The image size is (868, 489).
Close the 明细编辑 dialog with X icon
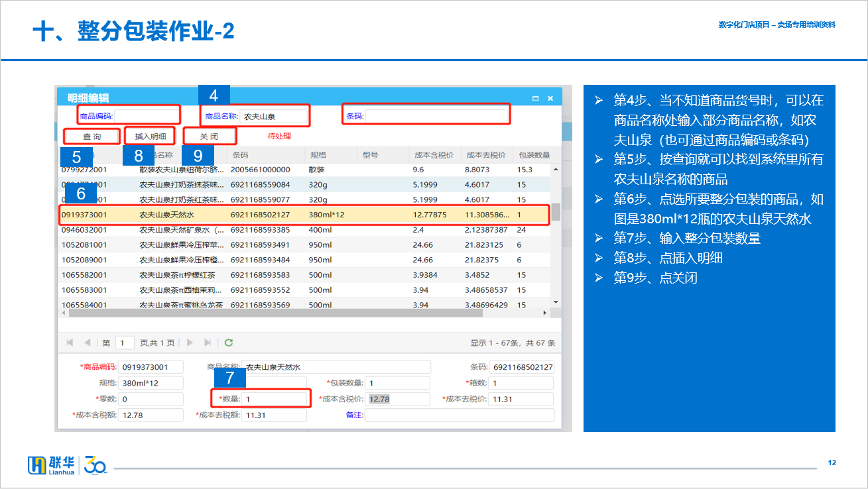[x=550, y=98]
